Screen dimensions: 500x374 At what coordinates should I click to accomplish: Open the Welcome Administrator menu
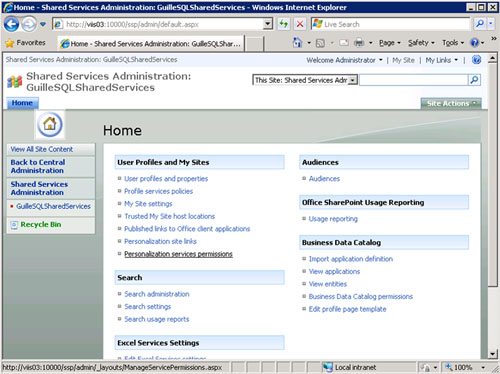coord(344,60)
